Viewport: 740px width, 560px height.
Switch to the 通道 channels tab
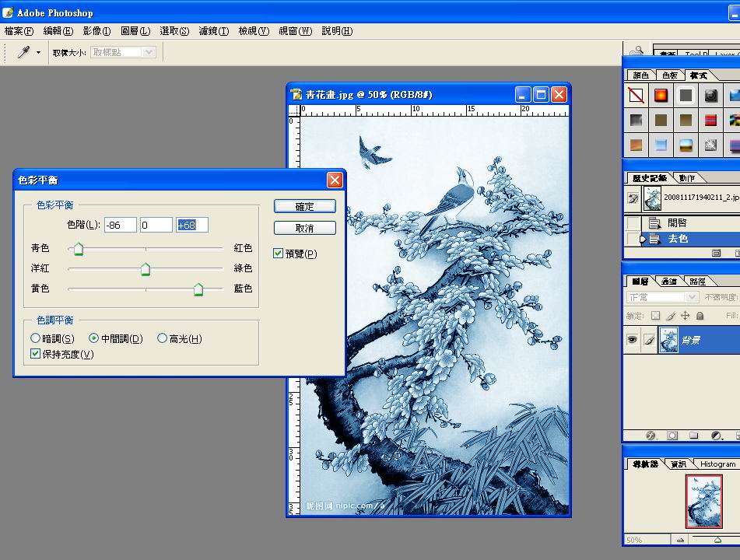click(668, 282)
